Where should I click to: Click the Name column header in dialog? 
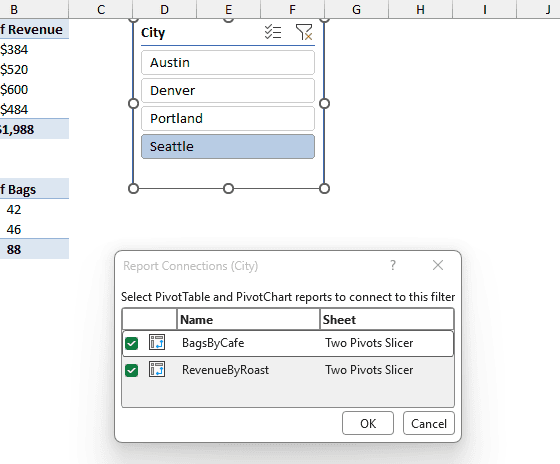coord(249,319)
